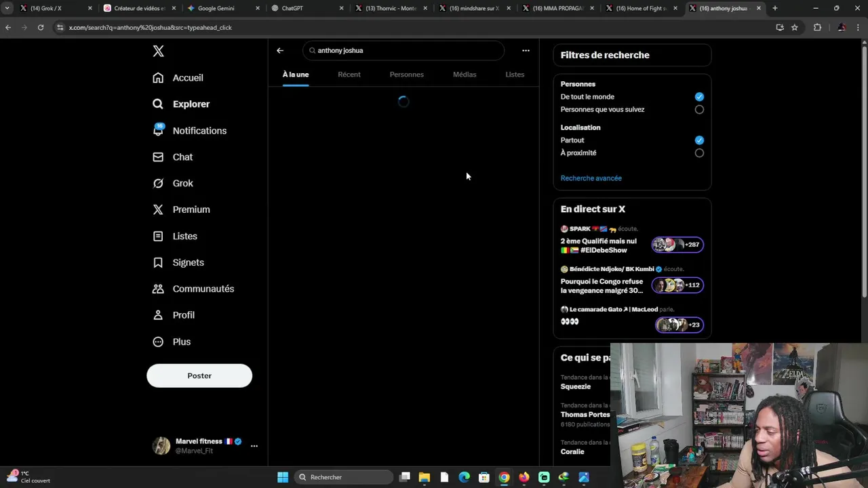Open Profil person icon
Screen dimensions: 868x488
158,315
